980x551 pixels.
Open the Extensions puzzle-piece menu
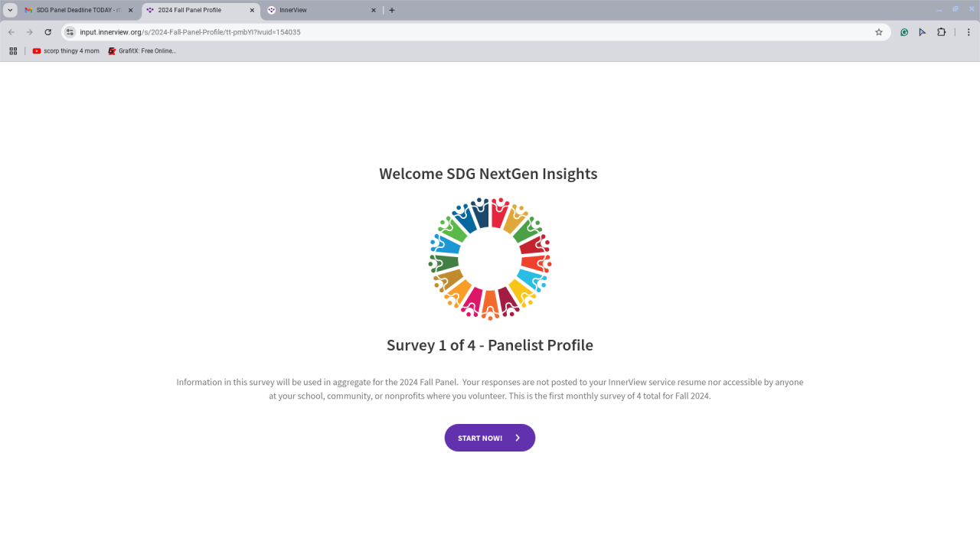tap(942, 32)
